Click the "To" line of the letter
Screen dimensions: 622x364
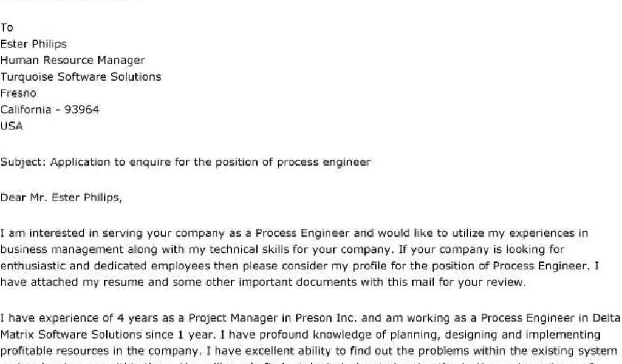click(x=7, y=28)
